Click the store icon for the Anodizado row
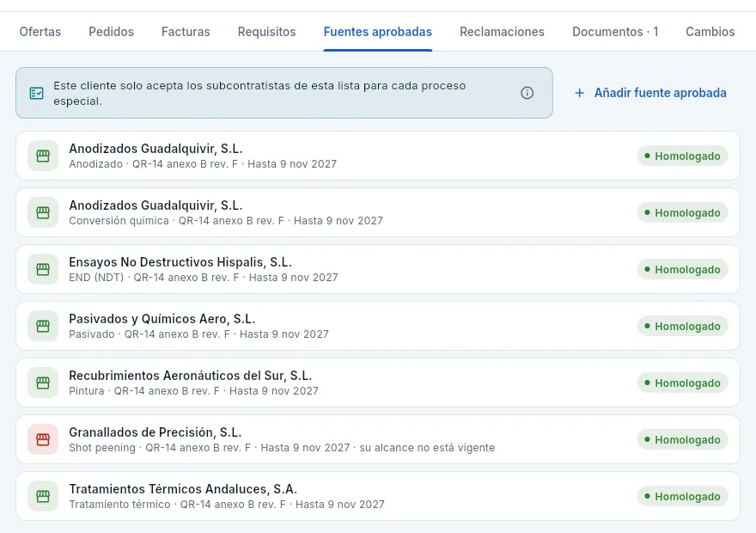This screenshot has width=756, height=533. pyautogui.click(x=43, y=156)
